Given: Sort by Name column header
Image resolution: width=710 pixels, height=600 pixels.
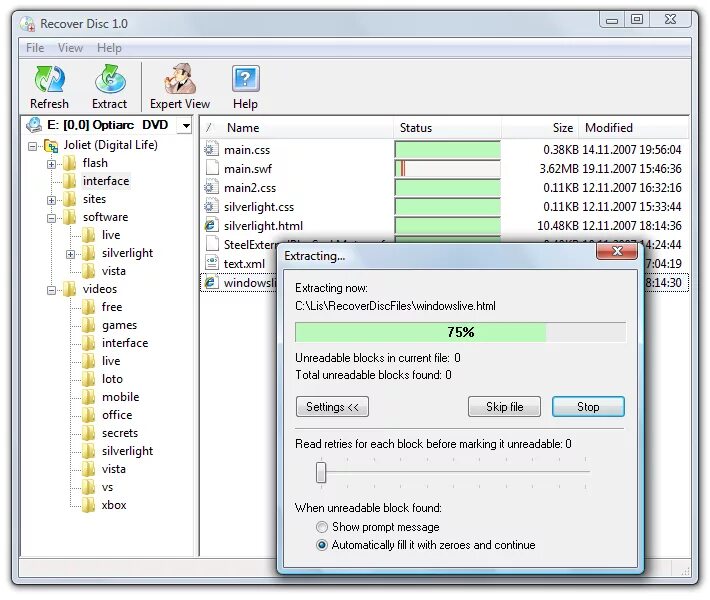Looking at the screenshot, I should click(x=297, y=128).
